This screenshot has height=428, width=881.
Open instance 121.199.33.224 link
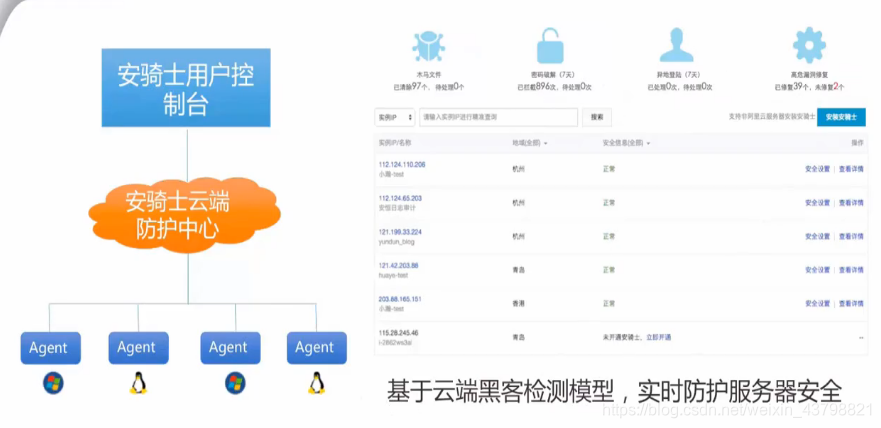click(x=400, y=232)
